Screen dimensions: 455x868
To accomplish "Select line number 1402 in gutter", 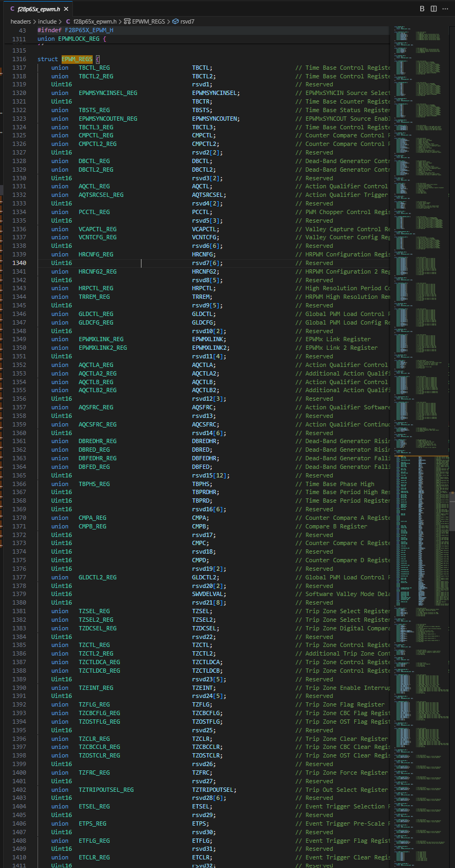I will pos(19,790).
